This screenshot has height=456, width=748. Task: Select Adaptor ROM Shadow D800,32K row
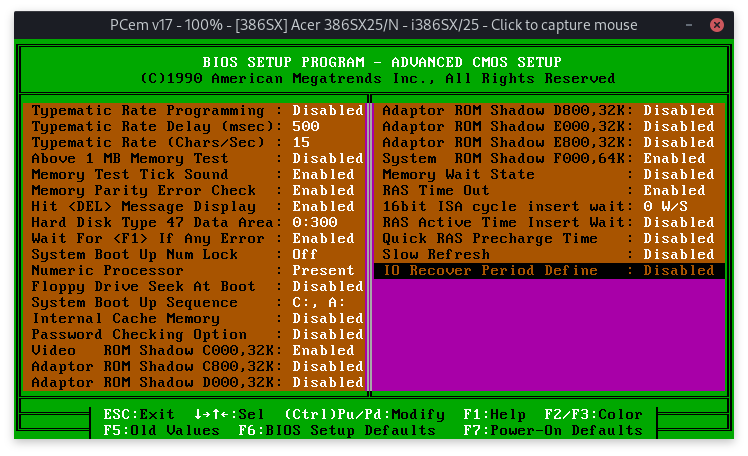coord(549,111)
